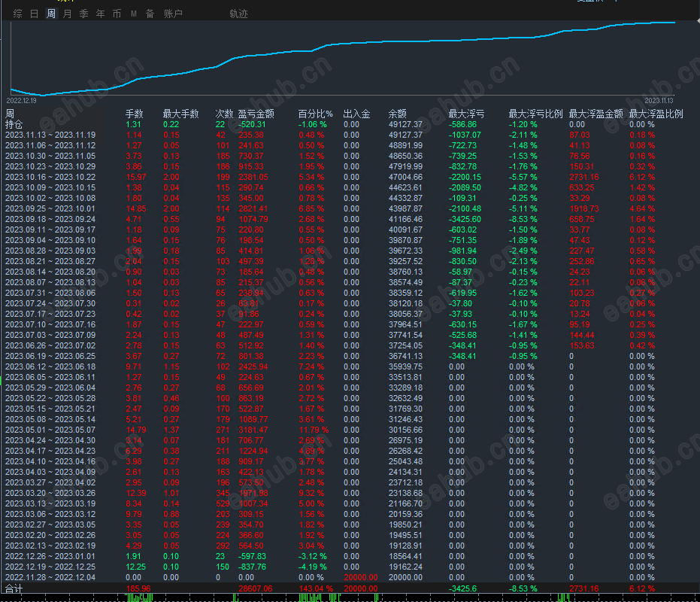
Task: Click the 最大浮盈金额 column header
Action: pyautogui.click(x=596, y=114)
